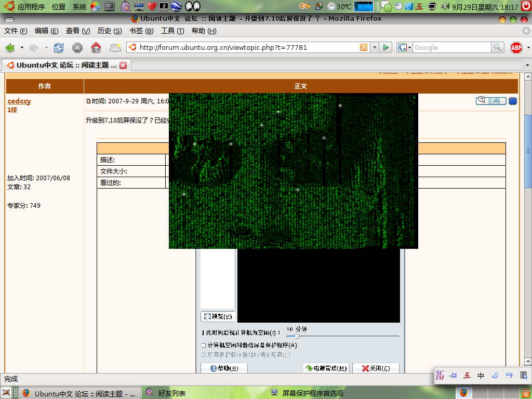Open the forward history dropdown arrow
Viewport: 532px width, 399px height.
(46, 47)
